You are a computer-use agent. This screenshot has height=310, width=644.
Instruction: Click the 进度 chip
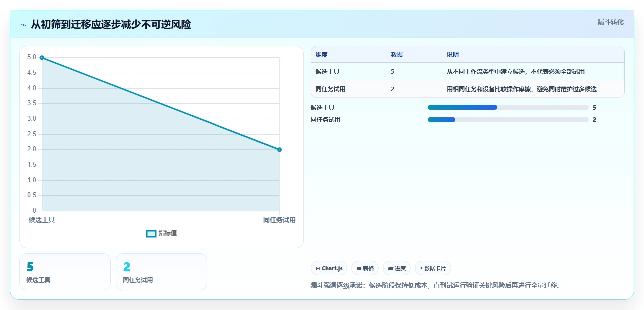pos(397,268)
